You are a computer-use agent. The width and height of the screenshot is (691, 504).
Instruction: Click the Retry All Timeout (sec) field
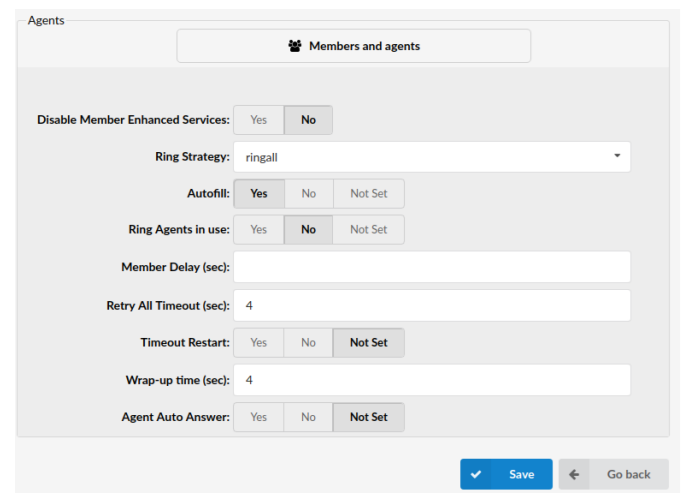tap(431, 305)
